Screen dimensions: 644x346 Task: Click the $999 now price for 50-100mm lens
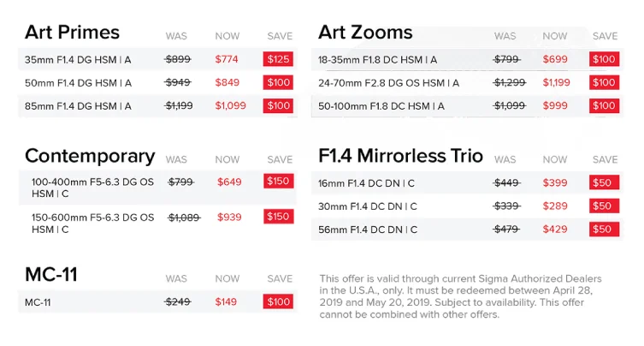pyautogui.click(x=555, y=105)
